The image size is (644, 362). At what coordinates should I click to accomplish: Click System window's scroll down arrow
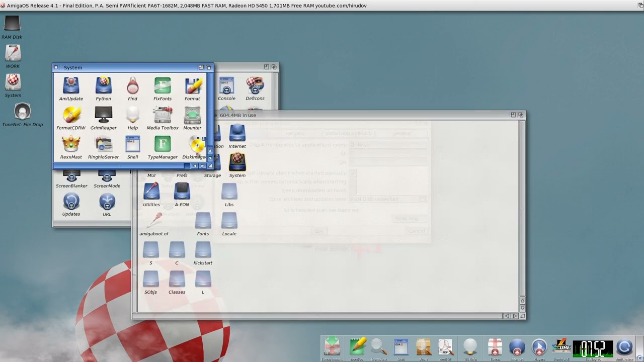(x=210, y=158)
